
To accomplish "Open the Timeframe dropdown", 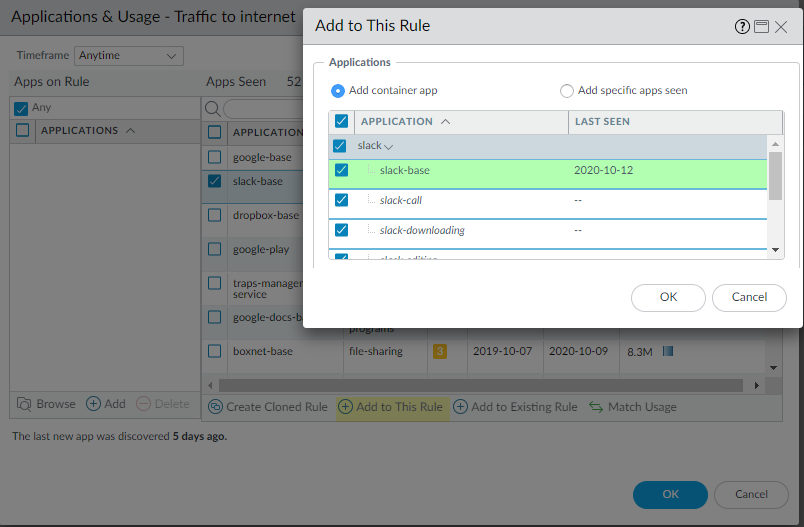I will coord(129,56).
